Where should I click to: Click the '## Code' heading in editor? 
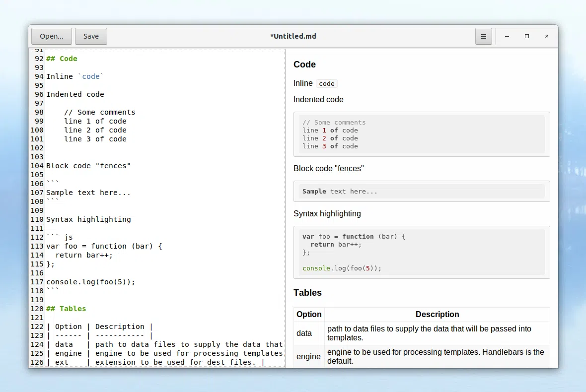click(x=62, y=59)
